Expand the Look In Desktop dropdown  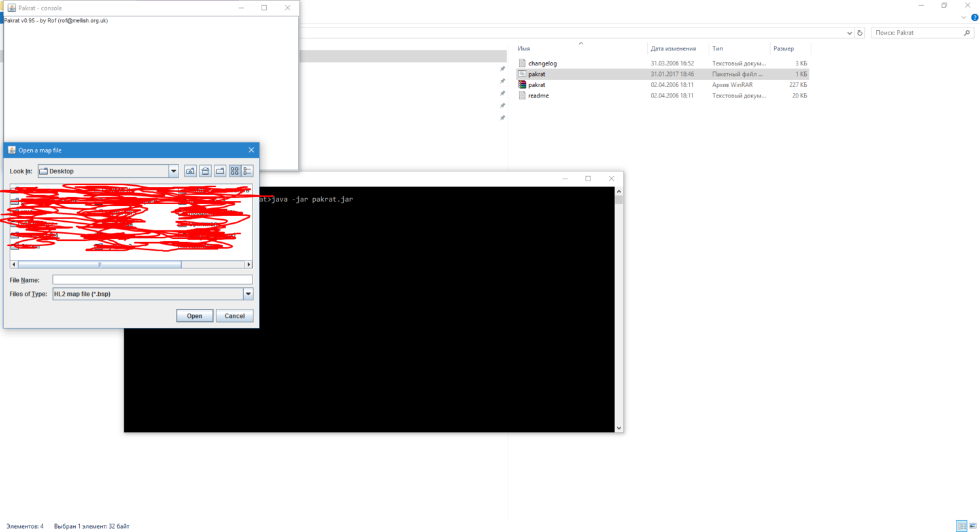(x=173, y=171)
